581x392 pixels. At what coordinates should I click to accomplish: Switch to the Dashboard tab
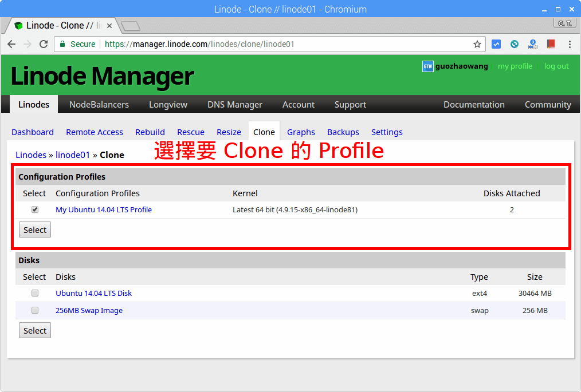[33, 132]
